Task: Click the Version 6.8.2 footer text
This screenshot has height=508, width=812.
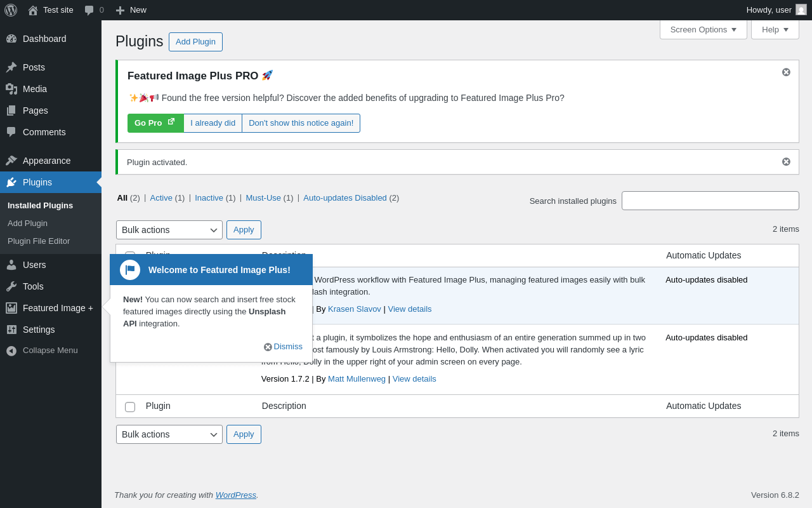Action: click(775, 495)
